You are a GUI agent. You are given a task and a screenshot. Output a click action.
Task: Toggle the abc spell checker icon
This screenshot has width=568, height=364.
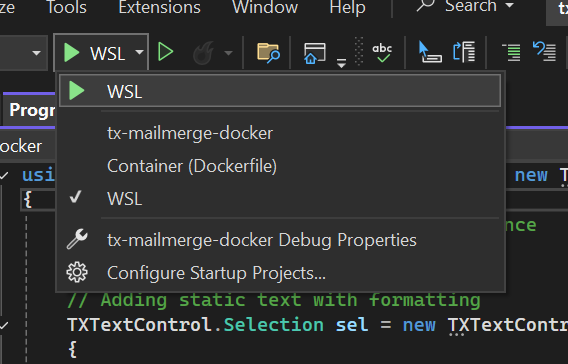382,53
